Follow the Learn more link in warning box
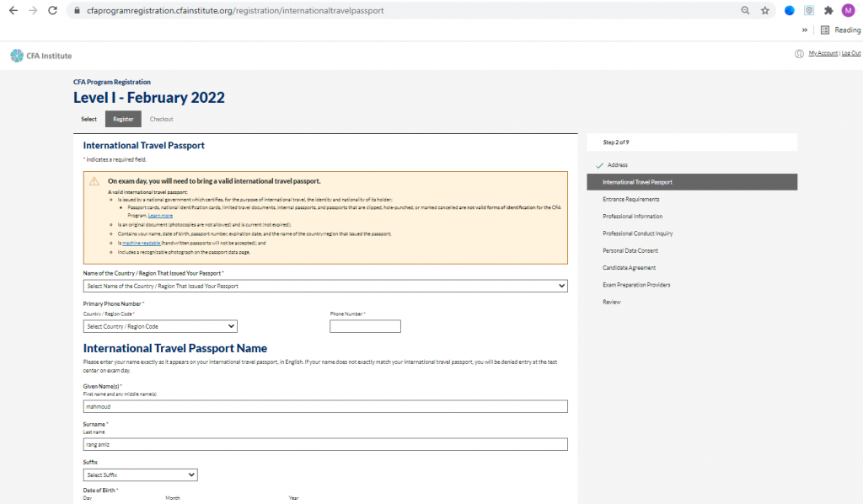The height and width of the screenshot is (504, 863). coord(160,216)
